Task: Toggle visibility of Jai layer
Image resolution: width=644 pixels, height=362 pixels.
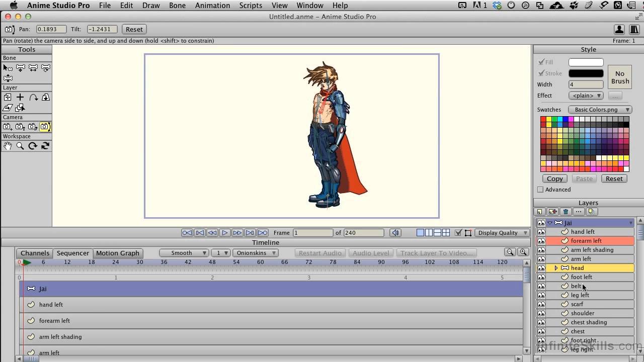Action: point(541,223)
